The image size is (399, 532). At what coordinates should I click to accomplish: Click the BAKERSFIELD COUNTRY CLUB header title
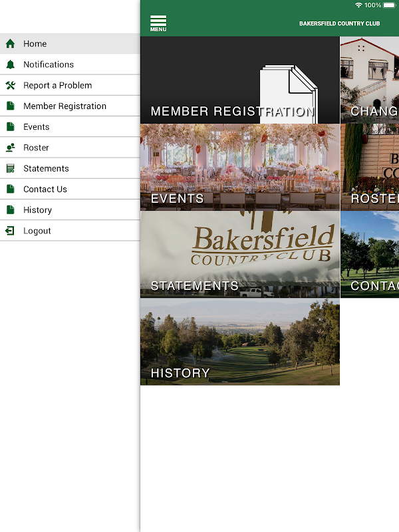tap(340, 23)
